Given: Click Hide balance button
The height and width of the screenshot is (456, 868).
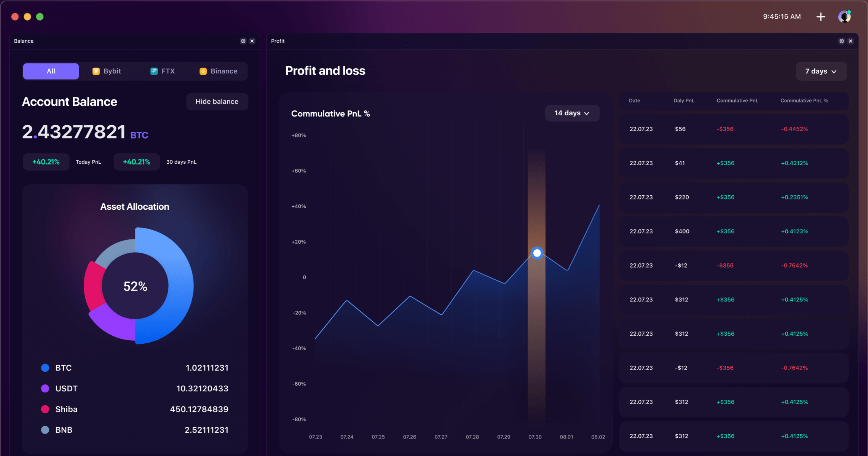Looking at the screenshot, I should [x=217, y=102].
